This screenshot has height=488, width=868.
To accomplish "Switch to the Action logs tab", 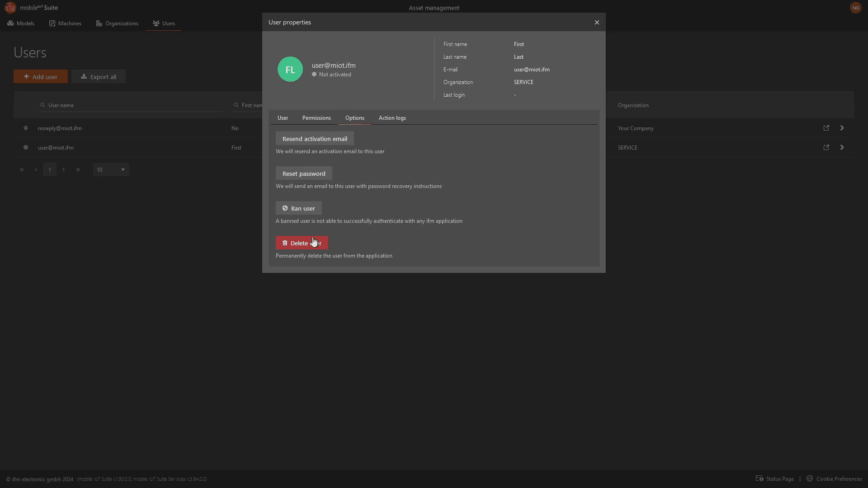I will (x=392, y=118).
